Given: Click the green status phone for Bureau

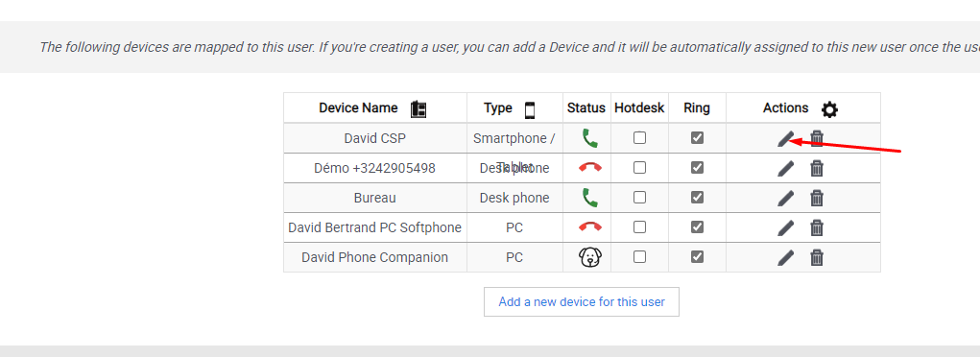Looking at the screenshot, I should pos(589,198).
